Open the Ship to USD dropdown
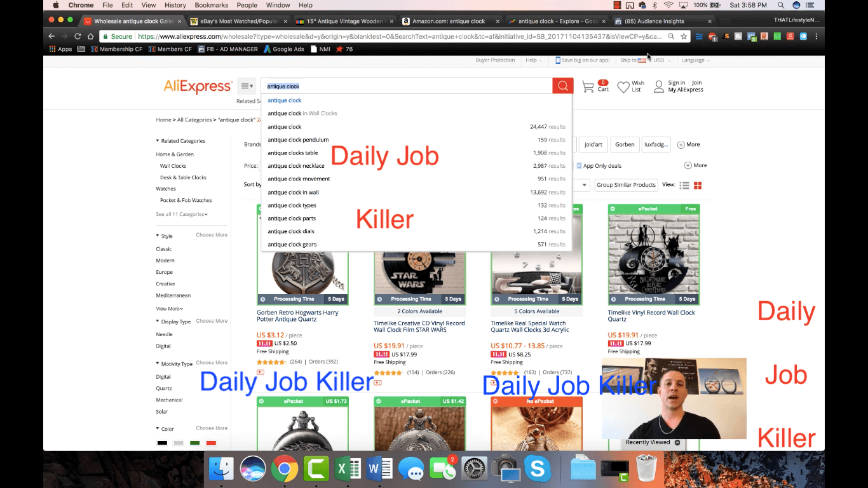868x488 pixels. tap(644, 60)
